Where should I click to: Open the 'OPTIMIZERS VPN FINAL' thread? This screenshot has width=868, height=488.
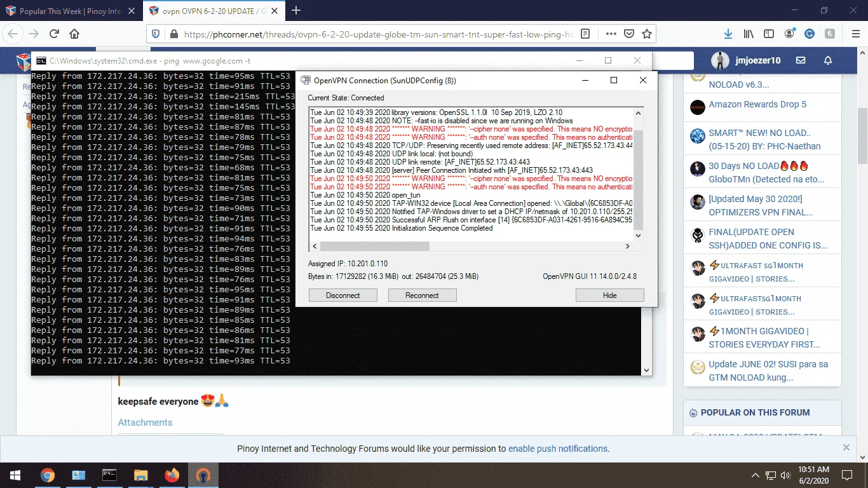(x=761, y=206)
